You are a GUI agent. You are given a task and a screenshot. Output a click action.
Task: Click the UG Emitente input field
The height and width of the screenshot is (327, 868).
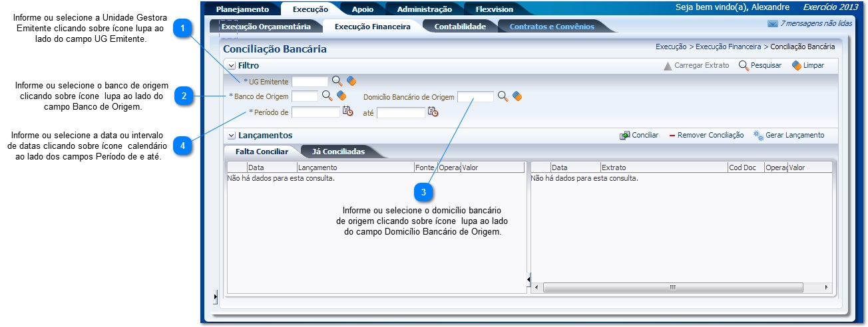pos(310,82)
